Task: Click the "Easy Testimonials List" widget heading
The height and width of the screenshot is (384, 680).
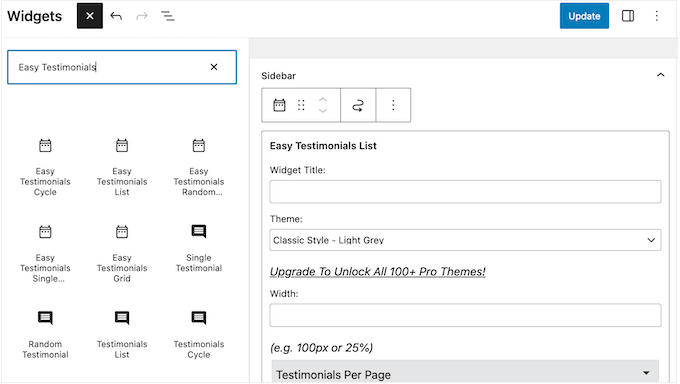Action: pyautogui.click(x=323, y=146)
